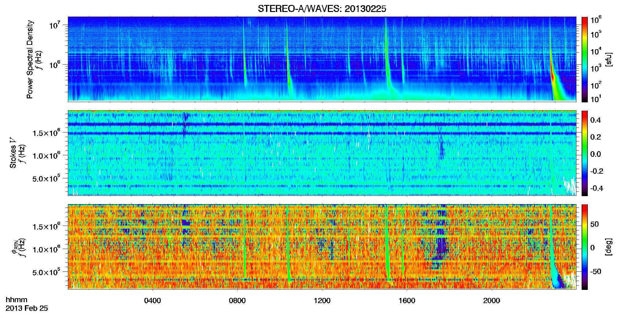The image size is (644, 332).
Task: Click the 0400 time axis label
Action: (x=152, y=301)
